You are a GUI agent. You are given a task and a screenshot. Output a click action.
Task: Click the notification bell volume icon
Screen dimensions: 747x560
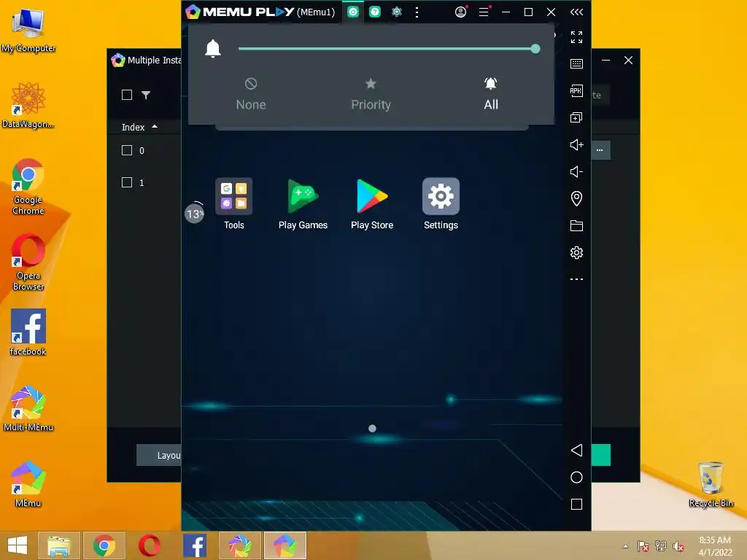point(213,49)
